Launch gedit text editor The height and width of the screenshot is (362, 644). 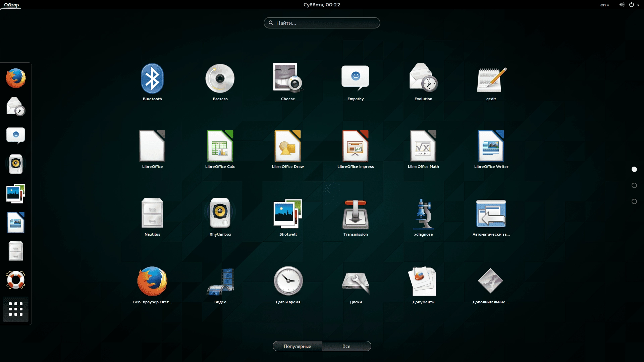click(x=491, y=79)
